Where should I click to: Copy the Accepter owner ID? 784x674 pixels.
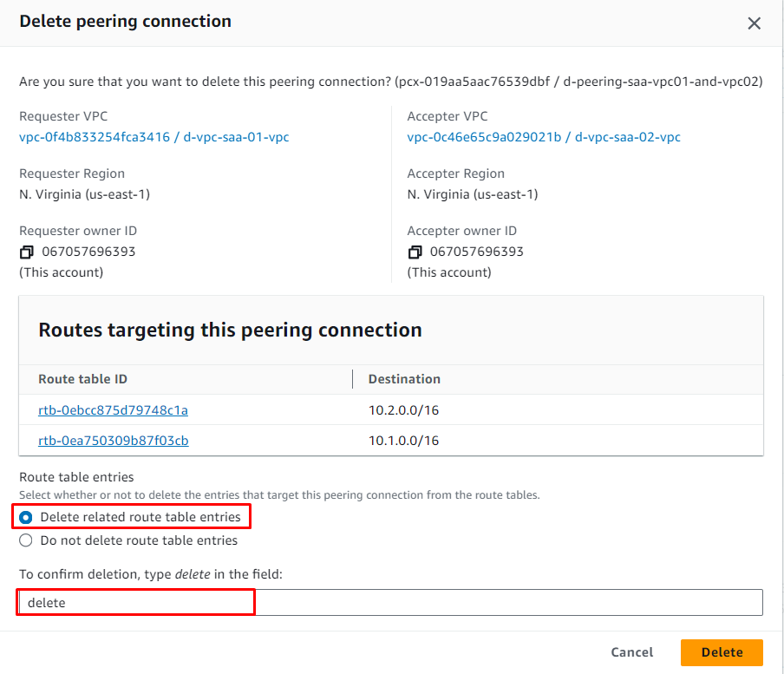click(x=415, y=252)
